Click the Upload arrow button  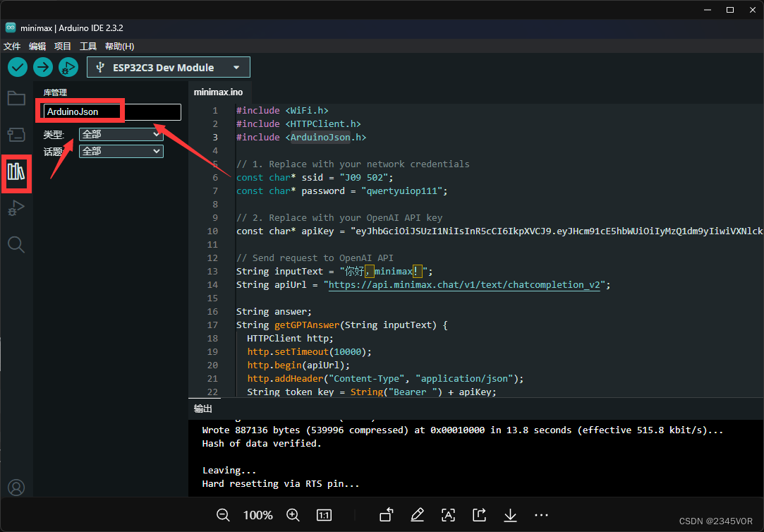coord(43,67)
